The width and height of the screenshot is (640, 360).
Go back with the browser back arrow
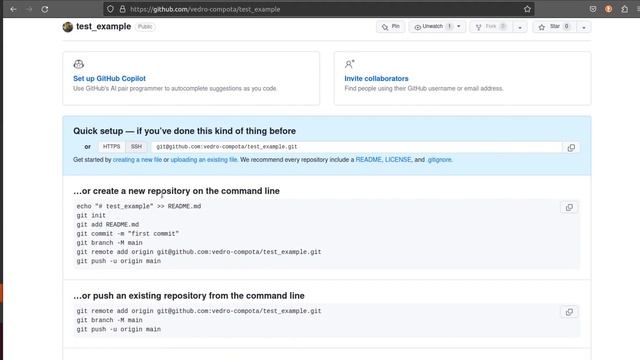tap(13, 9)
